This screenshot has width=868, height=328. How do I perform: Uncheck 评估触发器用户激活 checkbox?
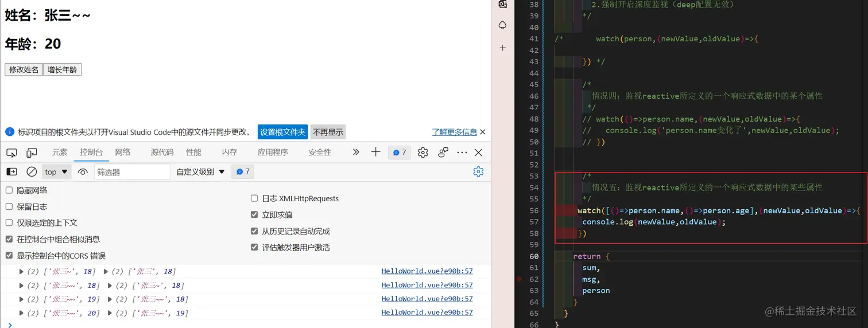[x=254, y=247]
